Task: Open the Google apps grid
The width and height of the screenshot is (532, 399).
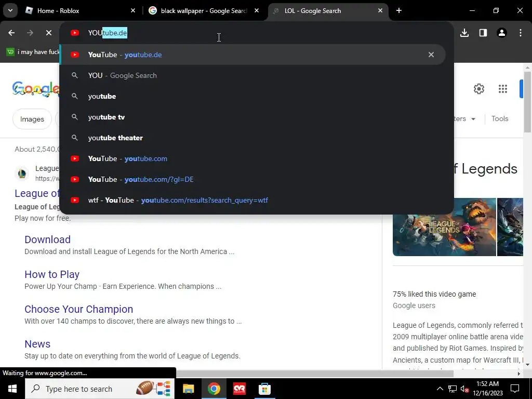Action: pyautogui.click(x=503, y=89)
